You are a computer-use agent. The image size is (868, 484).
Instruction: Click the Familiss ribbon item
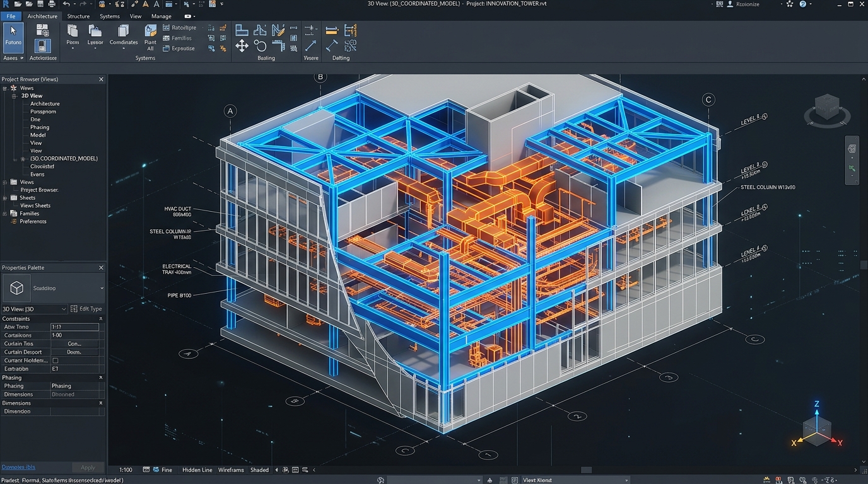point(177,38)
